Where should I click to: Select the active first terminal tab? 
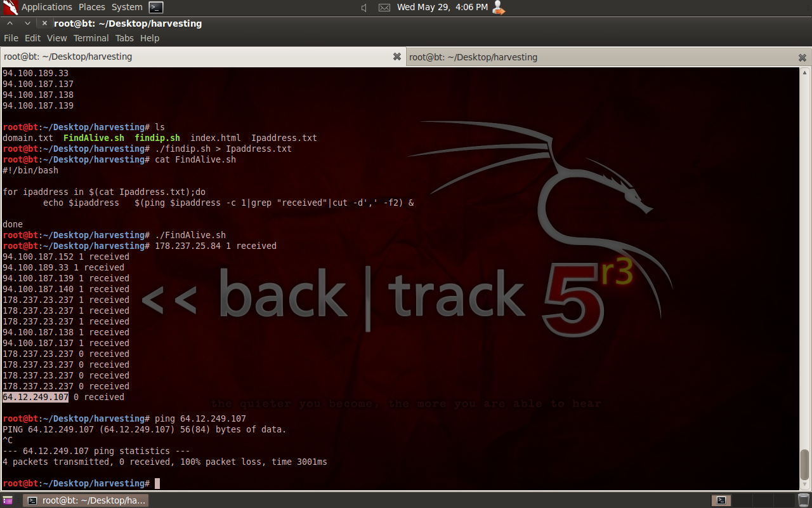click(203, 57)
